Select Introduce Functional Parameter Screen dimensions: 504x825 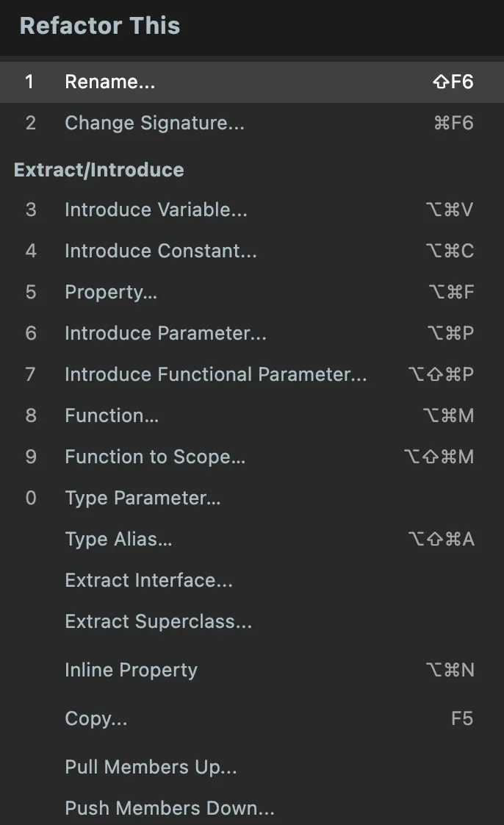point(215,374)
